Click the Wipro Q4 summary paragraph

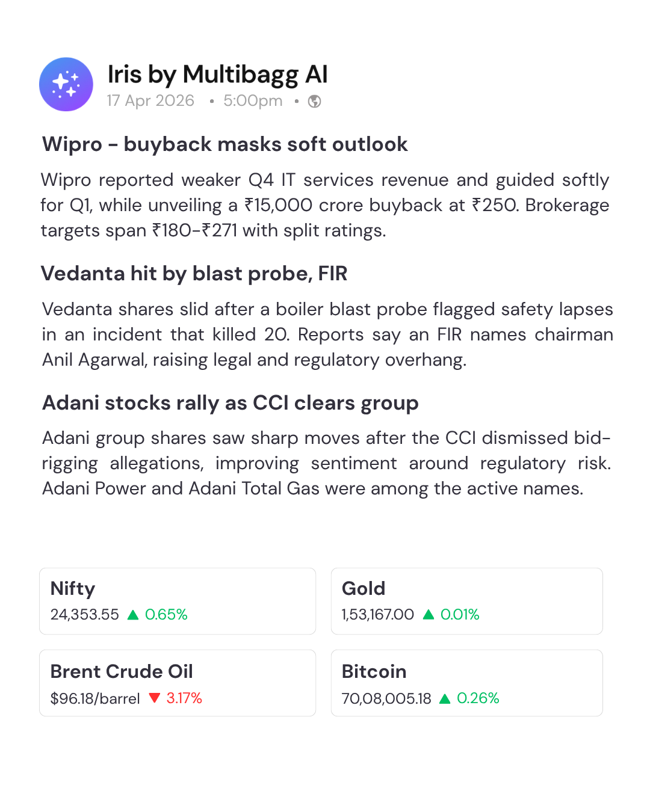[325, 205]
